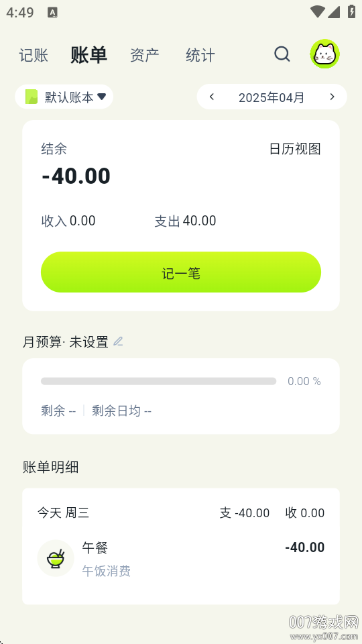
Task: Go to next month with right chevron
Action: click(332, 97)
